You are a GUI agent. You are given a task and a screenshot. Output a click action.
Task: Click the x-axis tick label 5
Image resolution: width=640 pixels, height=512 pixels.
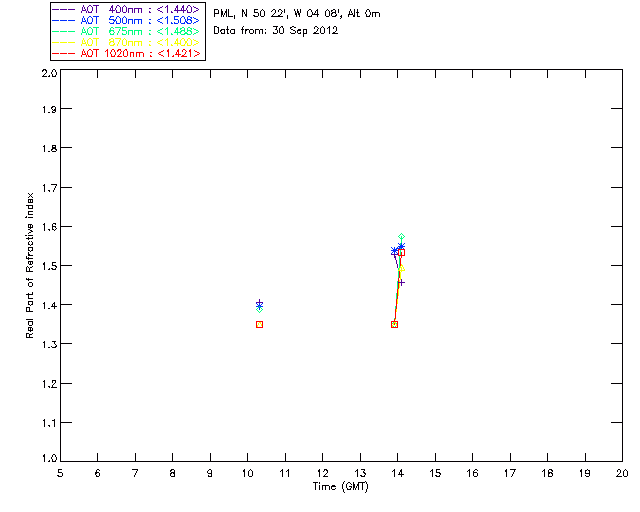[60, 473]
